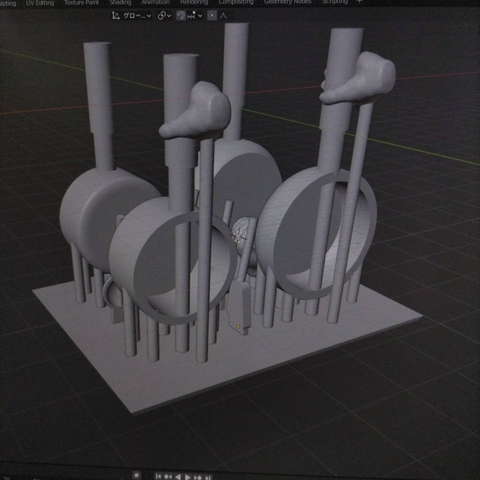Jump to the timeline start frame
Screen dimensions: 480x480
(x=159, y=477)
